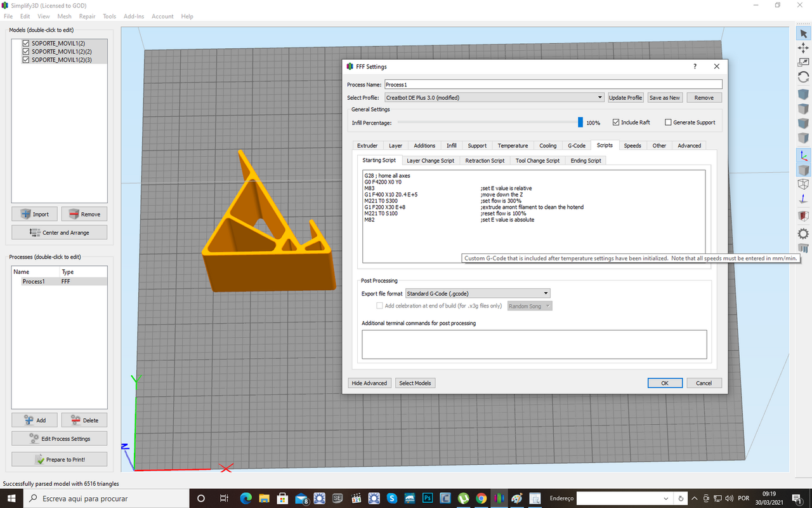Toggle coordinate axes display icon
This screenshot has height=508, width=812.
[x=802, y=155]
